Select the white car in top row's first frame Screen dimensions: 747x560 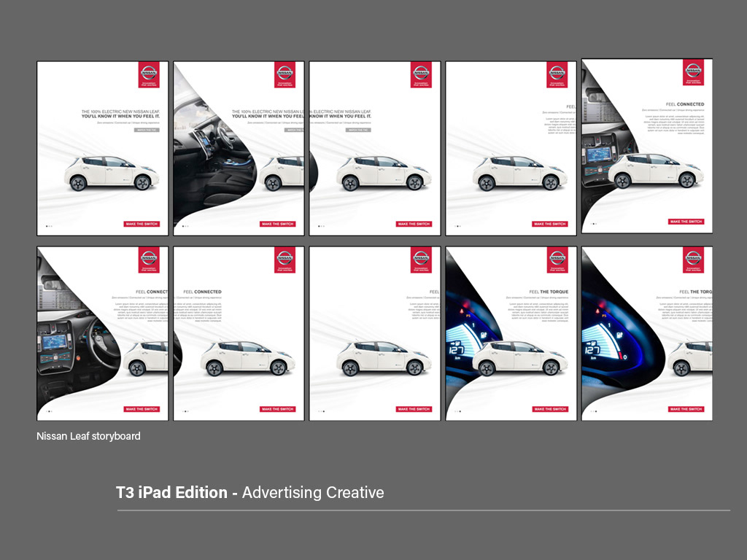pyautogui.click(x=112, y=173)
